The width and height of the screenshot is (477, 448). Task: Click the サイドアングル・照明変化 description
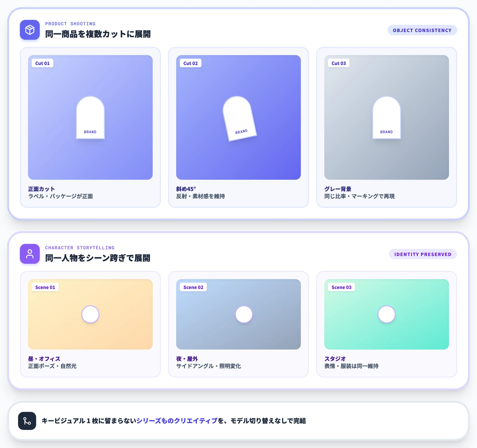[x=208, y=366]
